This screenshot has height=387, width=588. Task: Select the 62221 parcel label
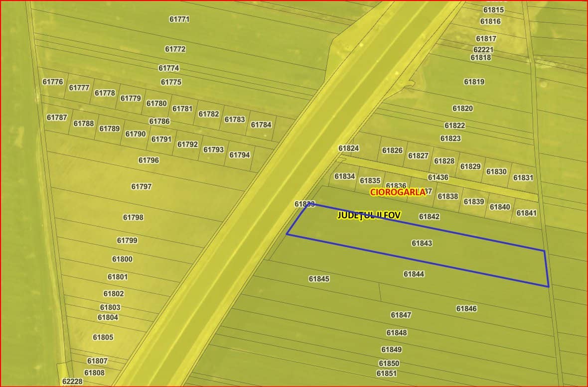(483, 50)
